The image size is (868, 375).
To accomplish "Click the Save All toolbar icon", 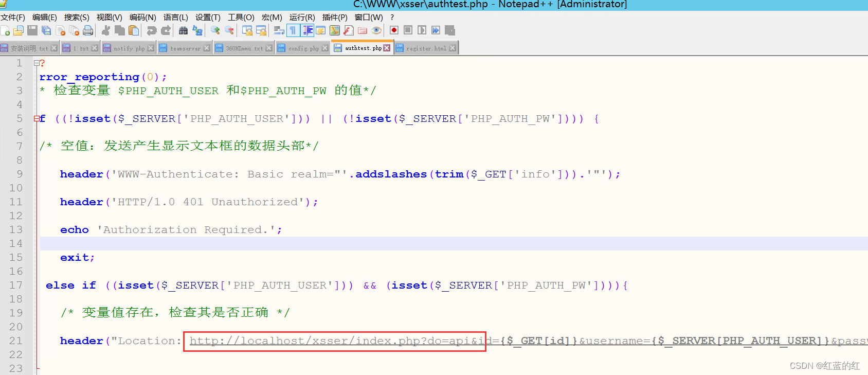I will (x=46, y=31).
